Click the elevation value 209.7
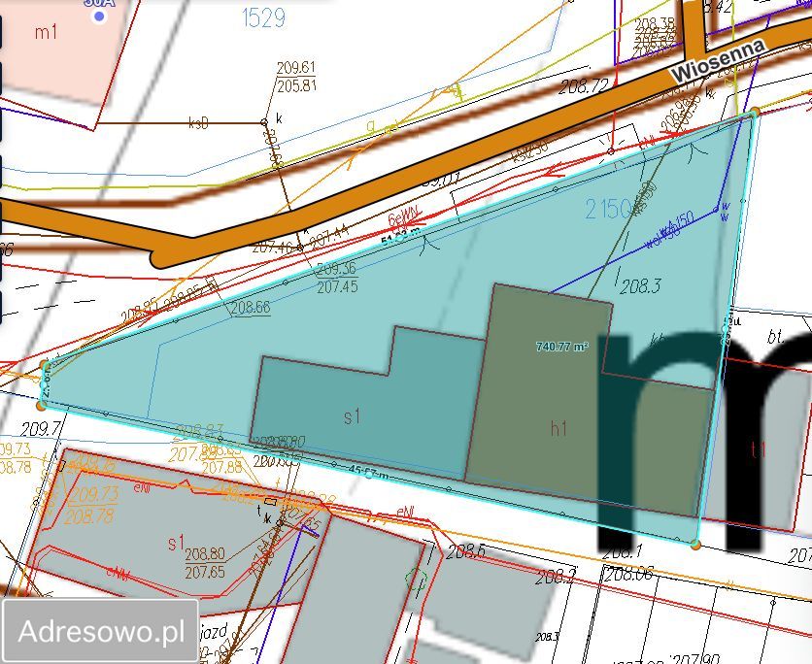Image resolution: width=812 pixels, height=664 pixels. [41, 428]
